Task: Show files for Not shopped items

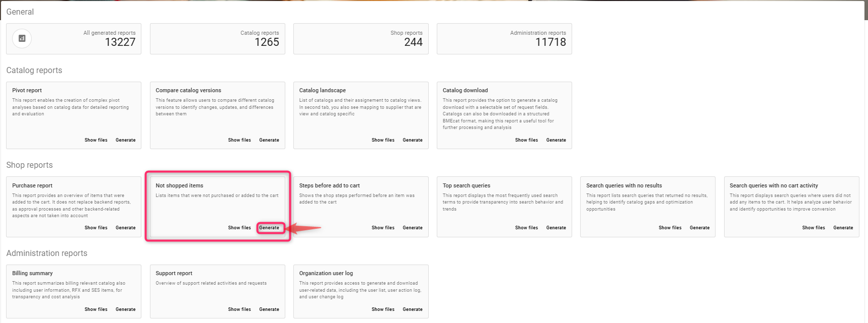Action: [239, 228]
